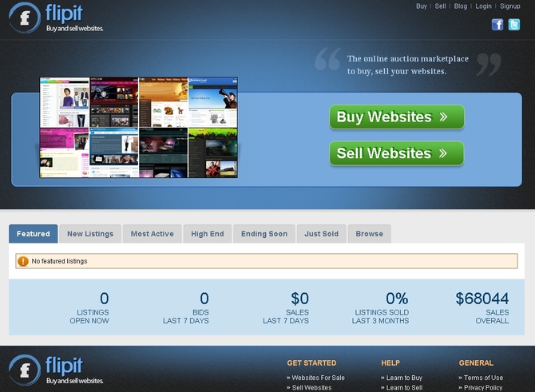Screen dimensions: 535x392
Task: Click the 0 Bids Last 7 Days stat
Action: (185, 307)
